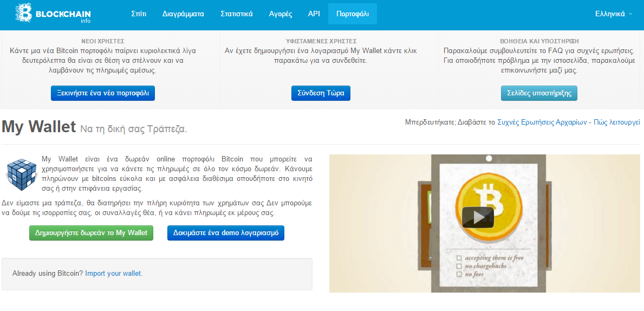Open the Πώς λειτουργεί link
The image size is (644, 311).
(x=617, y=122)
